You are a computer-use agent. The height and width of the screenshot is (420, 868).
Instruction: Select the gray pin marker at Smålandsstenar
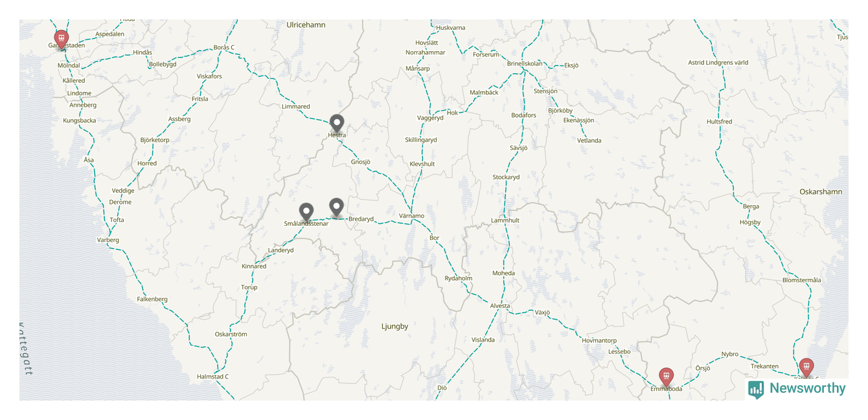tap(306, 212)
